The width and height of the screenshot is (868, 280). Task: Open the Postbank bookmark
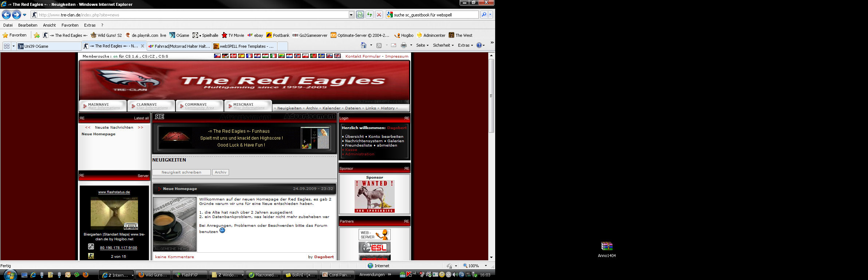[x=278, y=35]
